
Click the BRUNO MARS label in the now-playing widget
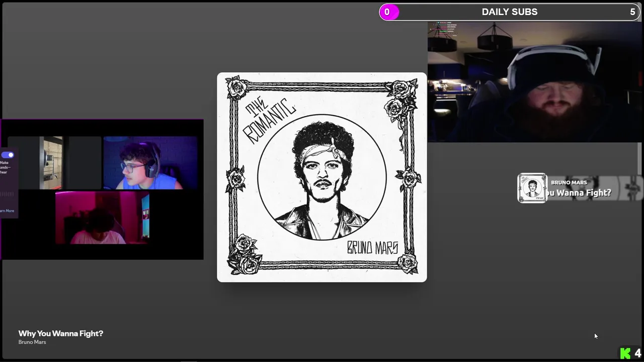(569, 183)
